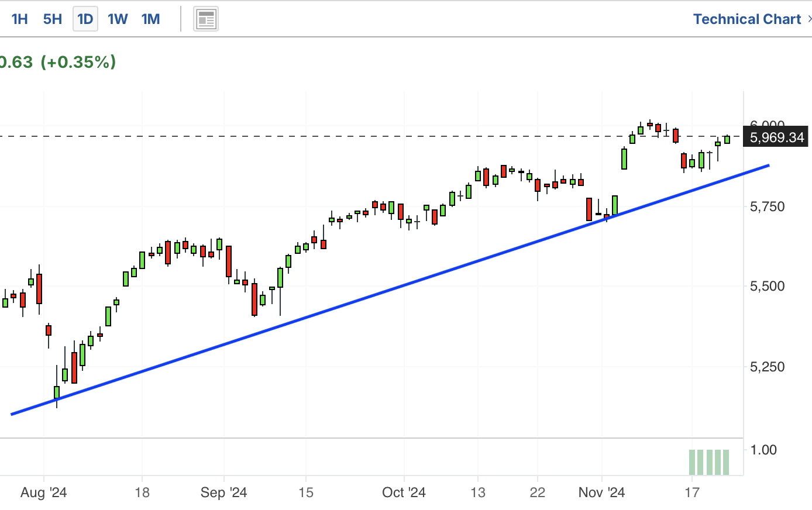Image resolution: width=812 pixels, height=510 pixels.
Task: Select the 5H timeframe tab
Action: coord(53,19)
